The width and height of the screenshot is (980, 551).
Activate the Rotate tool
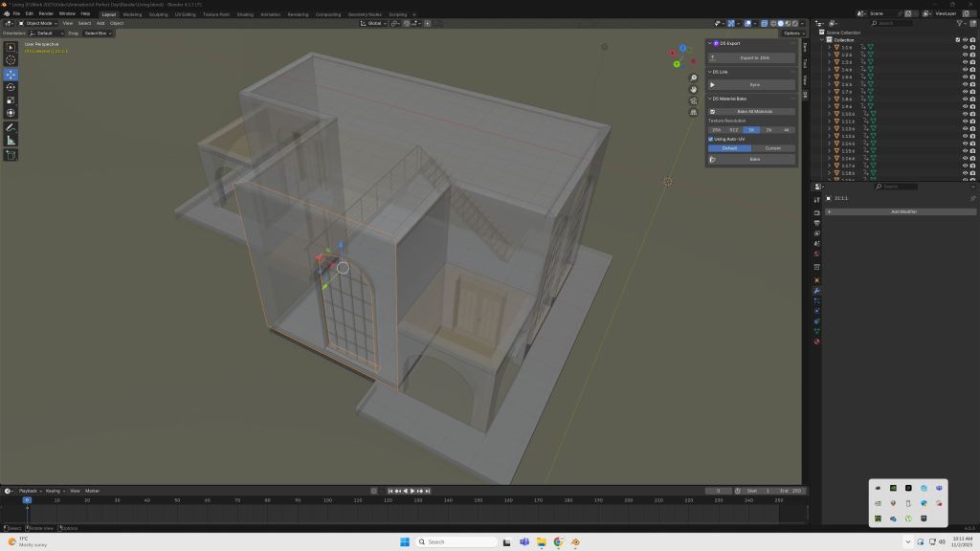click(x=11, y=87)
